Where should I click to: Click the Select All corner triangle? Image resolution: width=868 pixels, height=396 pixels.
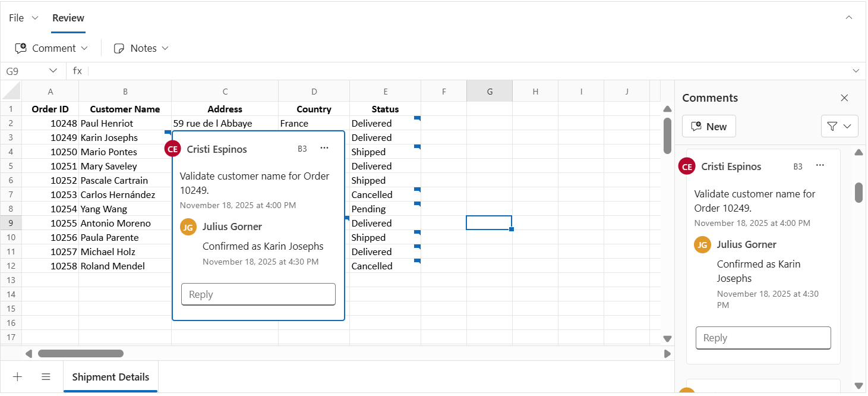[x=12, y=91]
